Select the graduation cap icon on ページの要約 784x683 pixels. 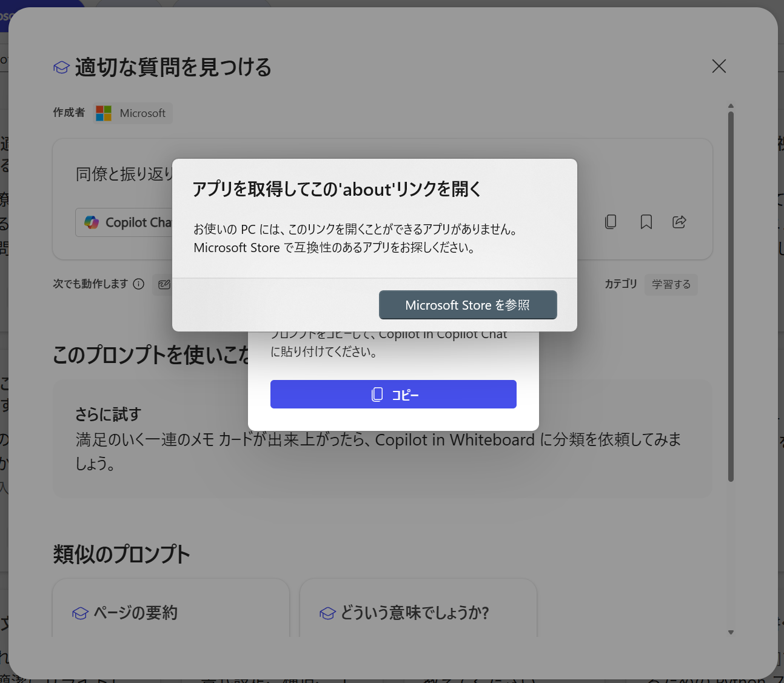click(80, 613)
